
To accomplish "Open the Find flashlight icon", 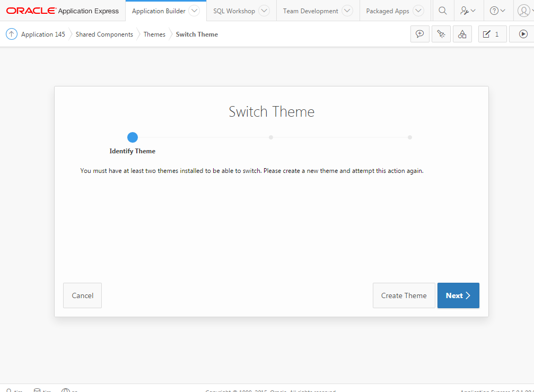I will point(441,34).
